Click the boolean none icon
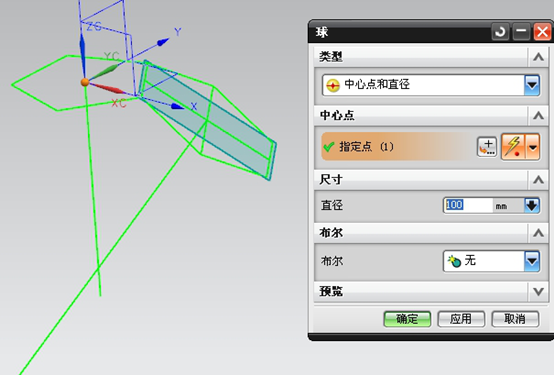Screen dimensions: 554x375 click(454, 261)
